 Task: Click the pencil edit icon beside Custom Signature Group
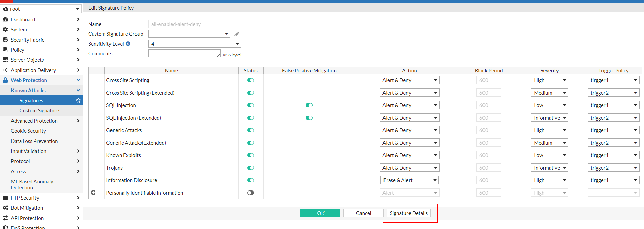pyautogui.click(x=237, y=34)
